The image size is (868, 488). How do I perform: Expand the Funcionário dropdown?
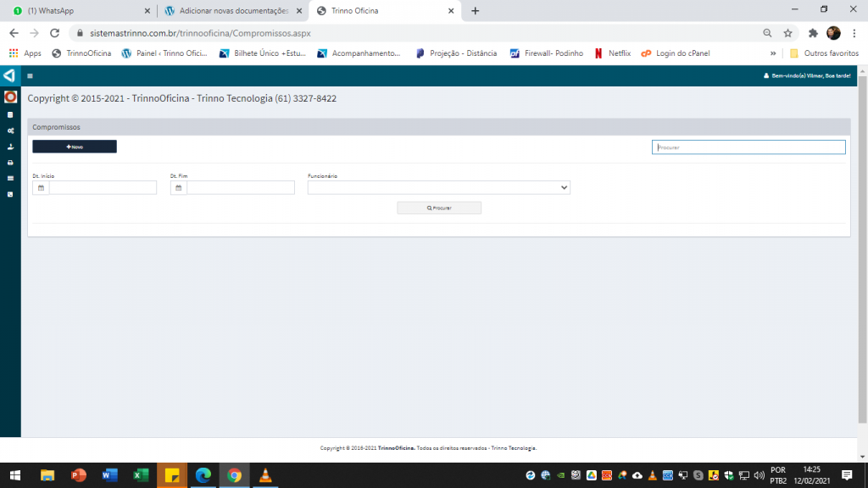point(439,187)
